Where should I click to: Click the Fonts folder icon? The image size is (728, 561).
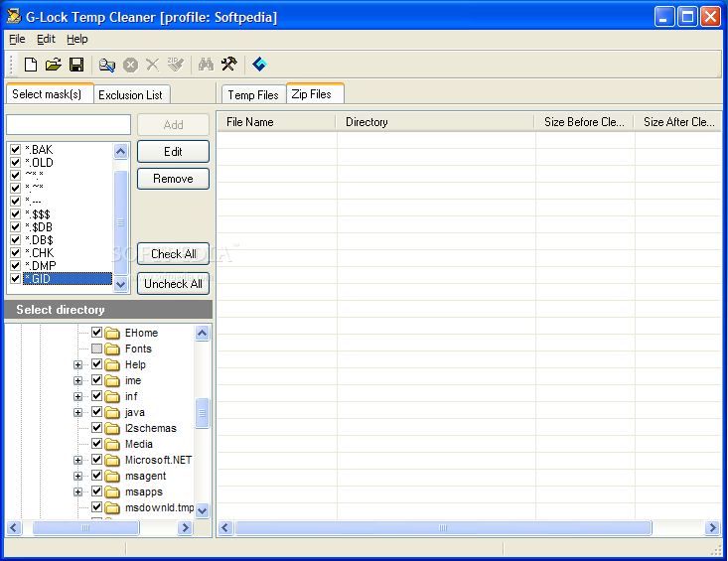112,349
